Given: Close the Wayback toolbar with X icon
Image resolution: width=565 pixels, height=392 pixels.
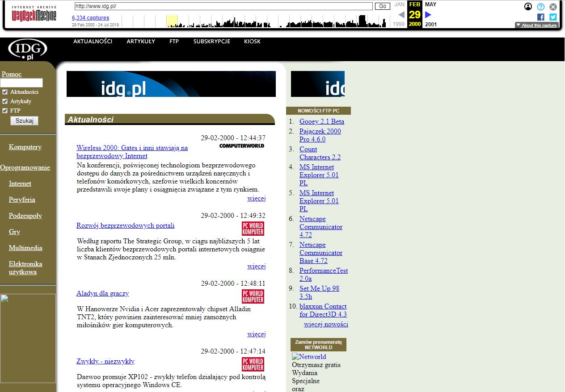Looking at the screenshot, I should click(x=553, y=7).
